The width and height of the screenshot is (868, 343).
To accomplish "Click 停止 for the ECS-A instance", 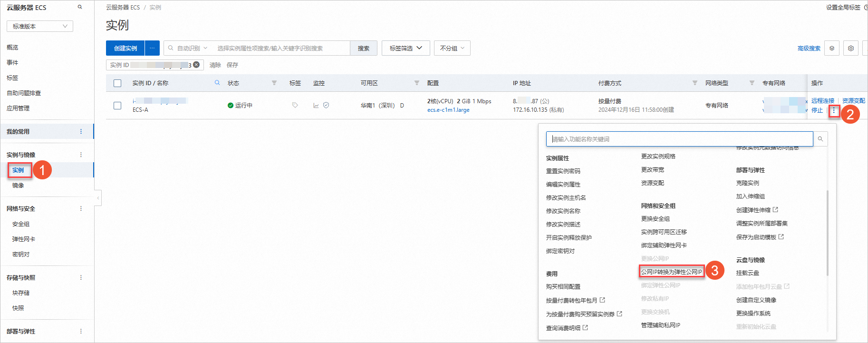I will click(x=817, y=110).
